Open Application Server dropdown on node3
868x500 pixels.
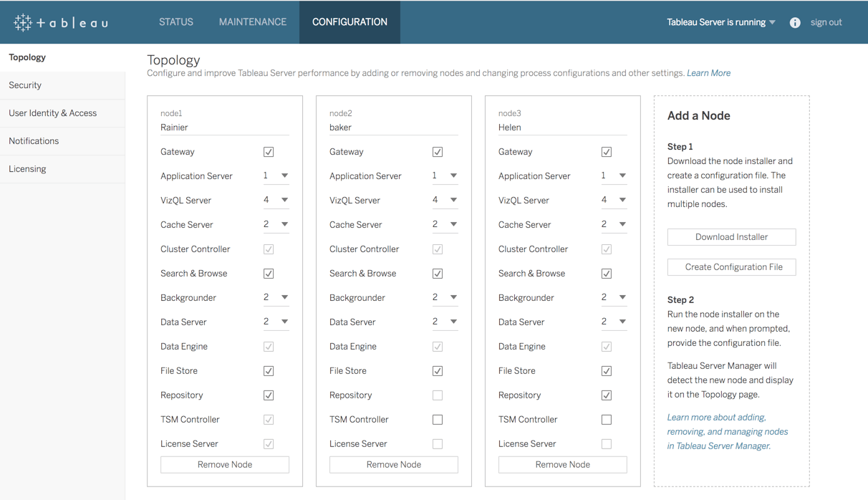pyautogui.click(x=614, y=176)
